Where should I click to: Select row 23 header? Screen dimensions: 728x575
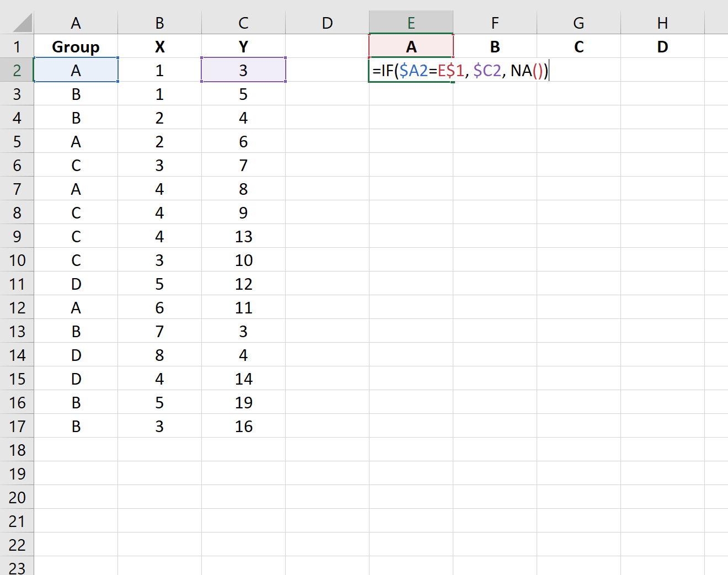pyautogui.click(x=17, y=566)
